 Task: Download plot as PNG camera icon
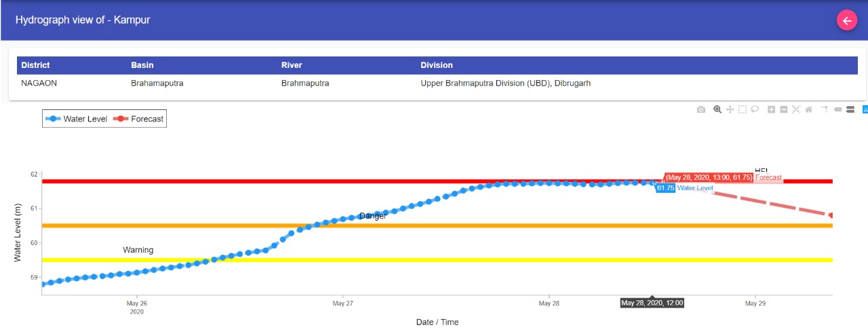(701, 109)
